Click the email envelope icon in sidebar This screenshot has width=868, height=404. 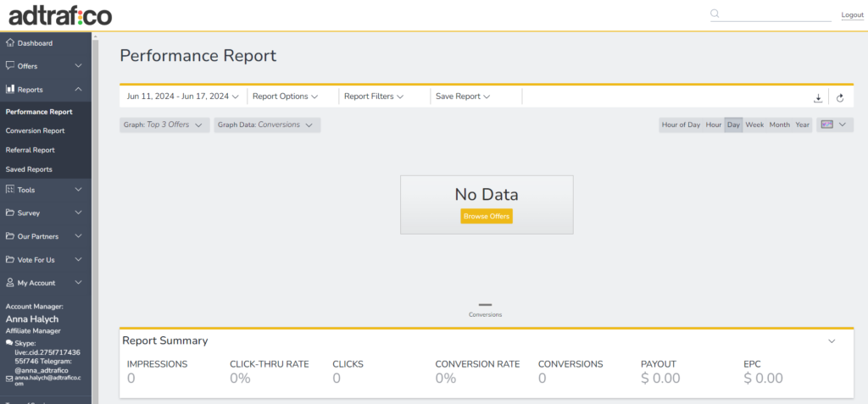[8, 379]
